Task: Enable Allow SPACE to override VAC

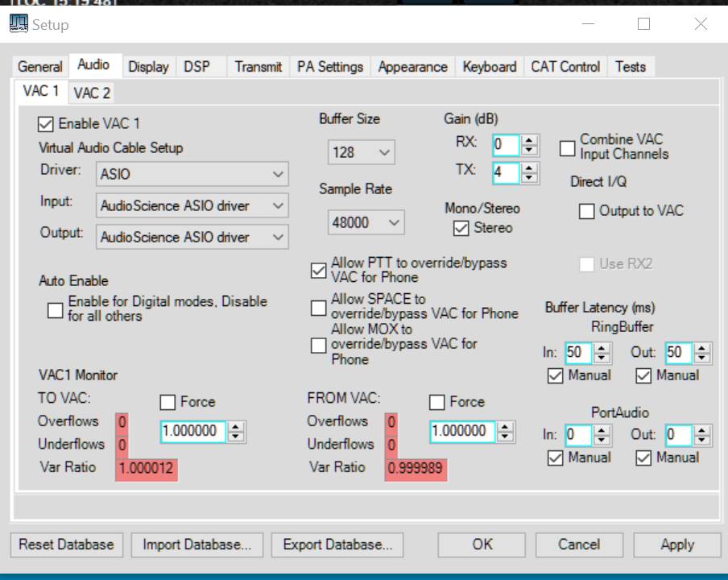Action: [318, 308]
